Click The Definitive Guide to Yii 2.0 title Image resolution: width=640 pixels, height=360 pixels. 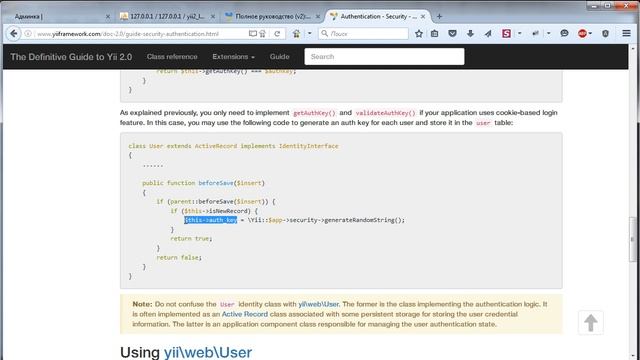click(x=71, y=57)
